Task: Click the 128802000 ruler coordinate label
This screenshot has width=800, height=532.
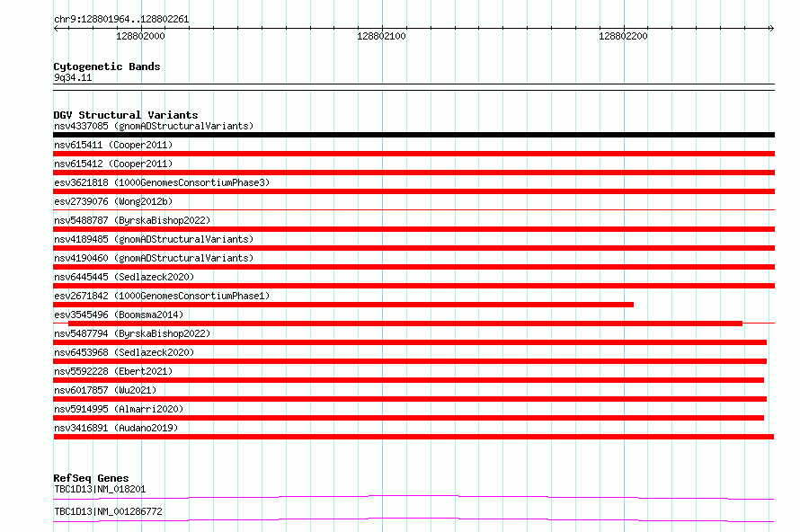Action: point(141,36)
